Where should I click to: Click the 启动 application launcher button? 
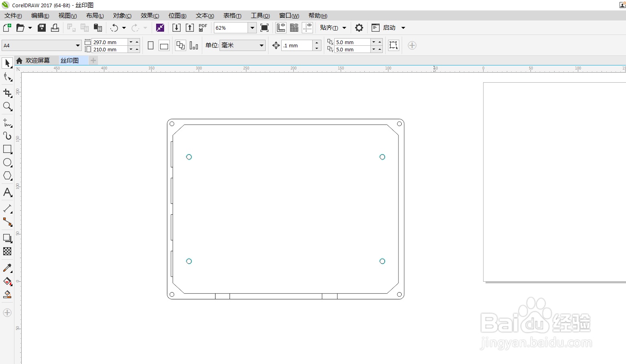(384, 28)
